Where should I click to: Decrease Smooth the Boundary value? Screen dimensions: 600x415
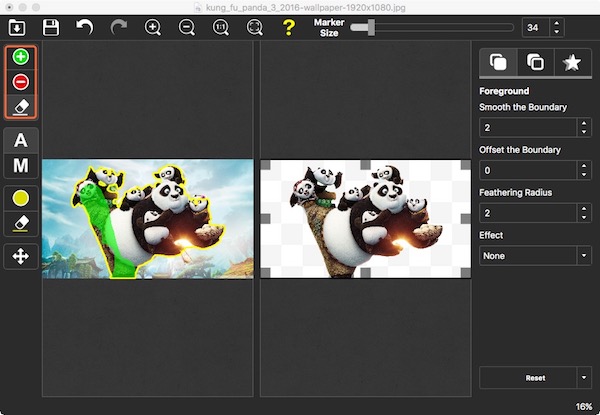(x=584, y=132)
